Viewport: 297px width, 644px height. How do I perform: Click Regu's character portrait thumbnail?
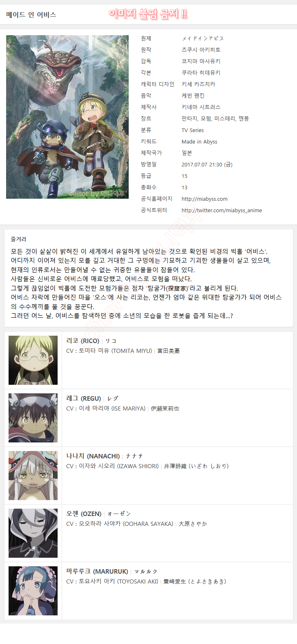pos(33,418)
